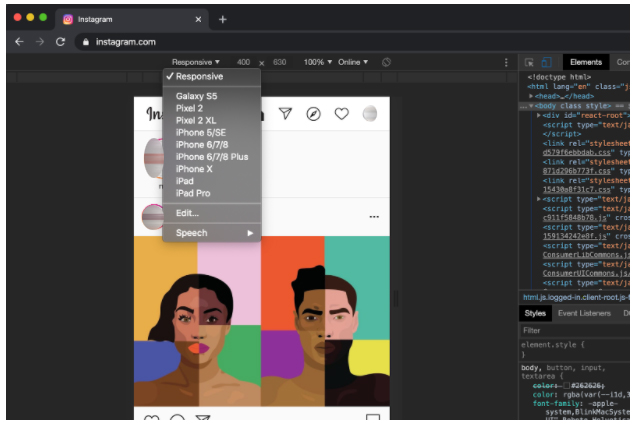Open the ConsumerUICommons.js link
Screen dimensions: 633x427
point(586,273)
